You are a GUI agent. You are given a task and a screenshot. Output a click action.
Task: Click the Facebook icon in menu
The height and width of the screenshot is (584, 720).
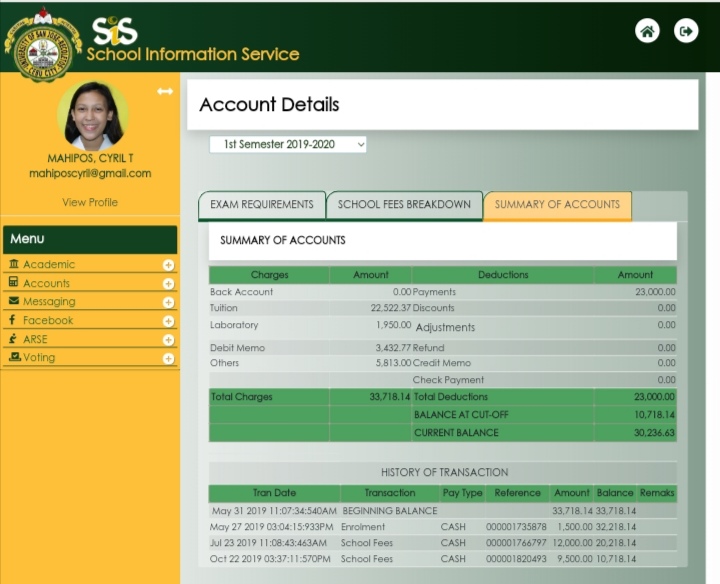13,320
